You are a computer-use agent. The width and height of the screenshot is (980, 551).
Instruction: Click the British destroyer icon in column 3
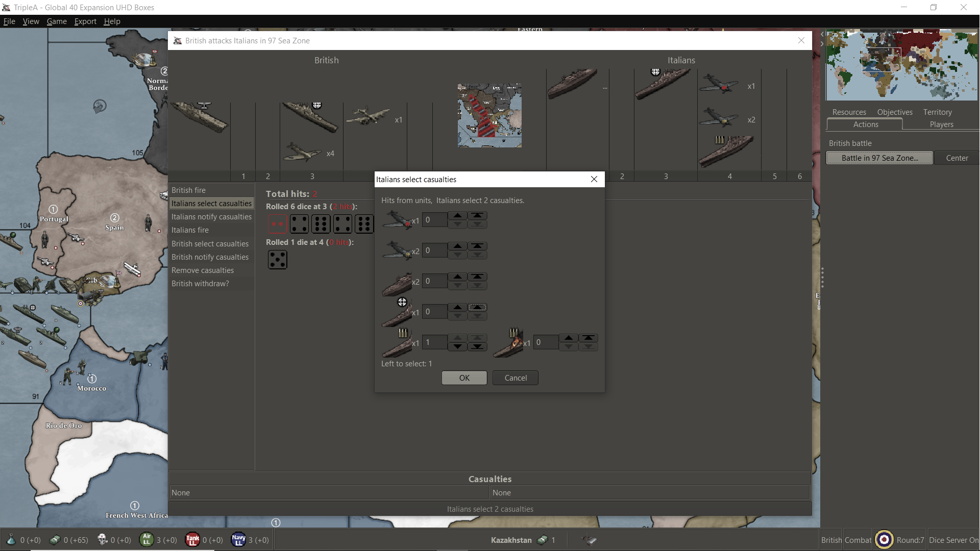point(310,117)
